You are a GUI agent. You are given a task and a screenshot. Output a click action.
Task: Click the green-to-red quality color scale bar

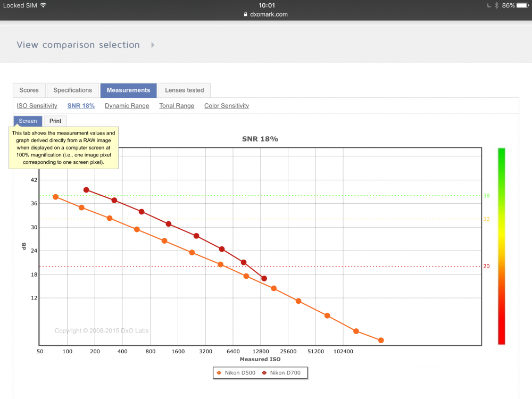(x=502, y=246)
